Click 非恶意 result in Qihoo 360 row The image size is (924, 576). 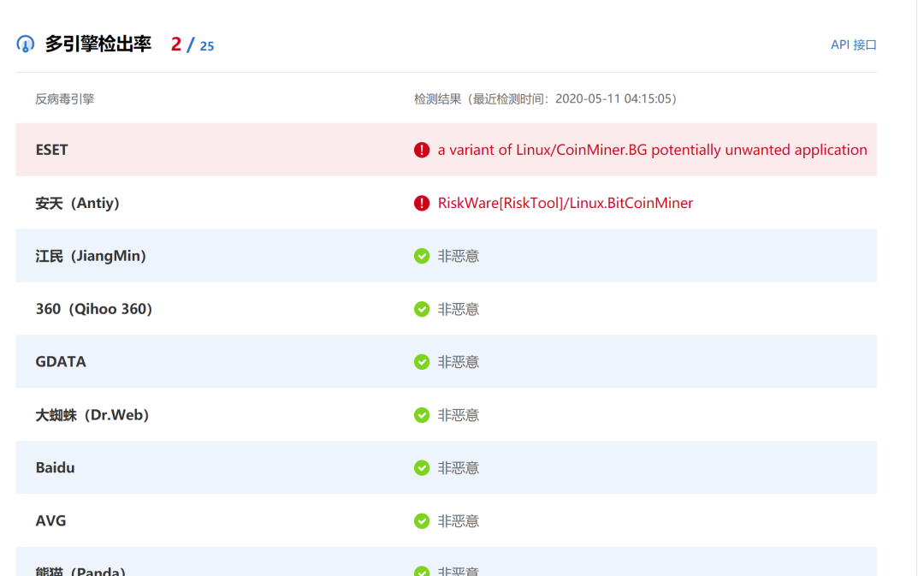tap(459, 309)
